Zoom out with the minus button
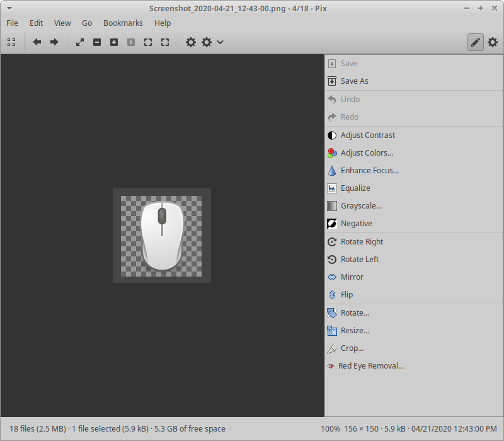Screen dimensions: 504x441 pyautogui.click(x=97, y=42)
